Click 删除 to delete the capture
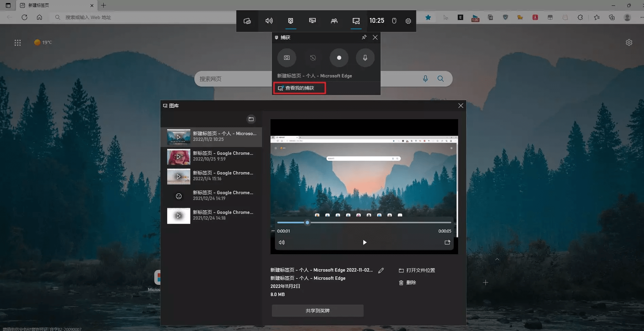 pyautogui.click(x=407, y=283)
